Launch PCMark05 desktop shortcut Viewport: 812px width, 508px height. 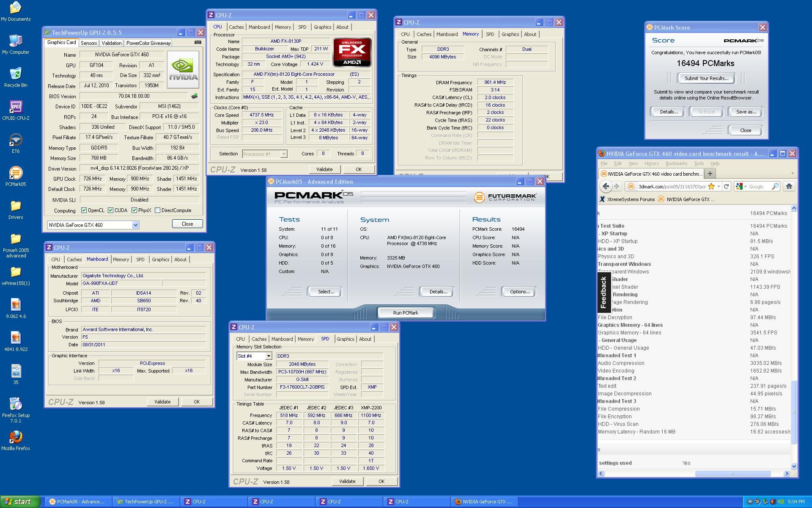tap(16, 177)
